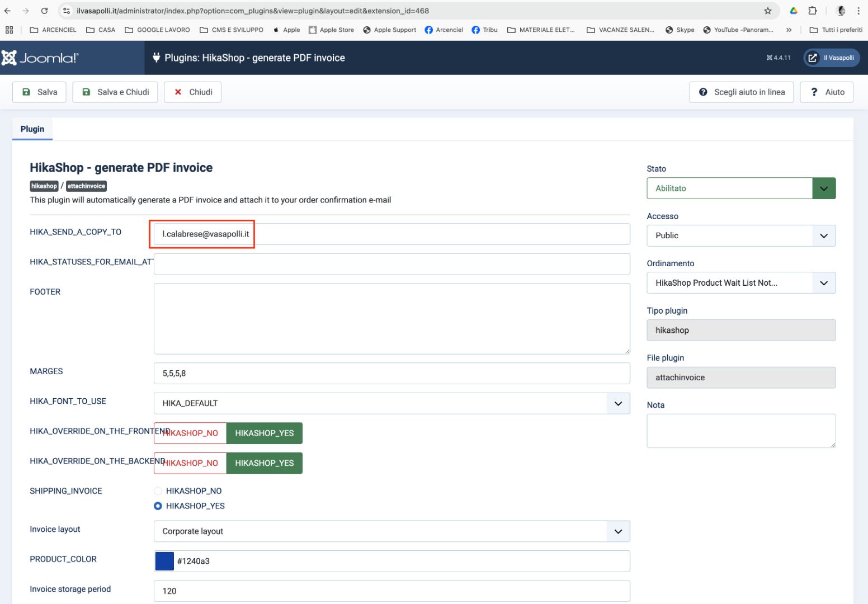The image size is (868, 604).
Task: Click the plug icon beside Plugins title
Action: click(157, 58)
